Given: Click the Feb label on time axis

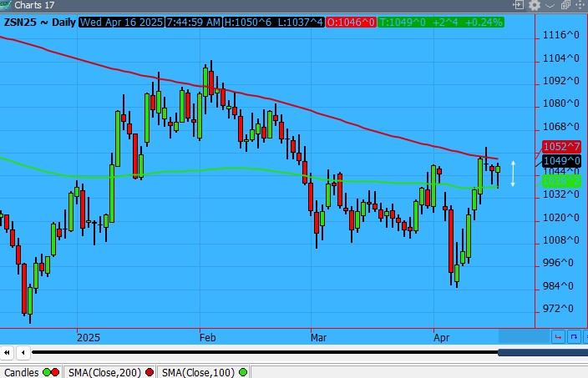Looking at the screenshot, I should coord(207,338).
